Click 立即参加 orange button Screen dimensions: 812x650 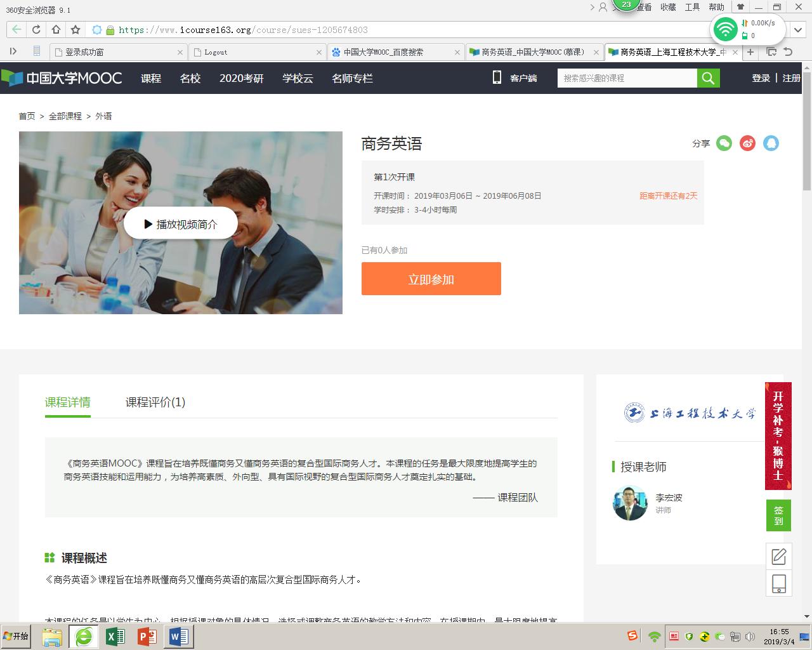tap(431, 279)
